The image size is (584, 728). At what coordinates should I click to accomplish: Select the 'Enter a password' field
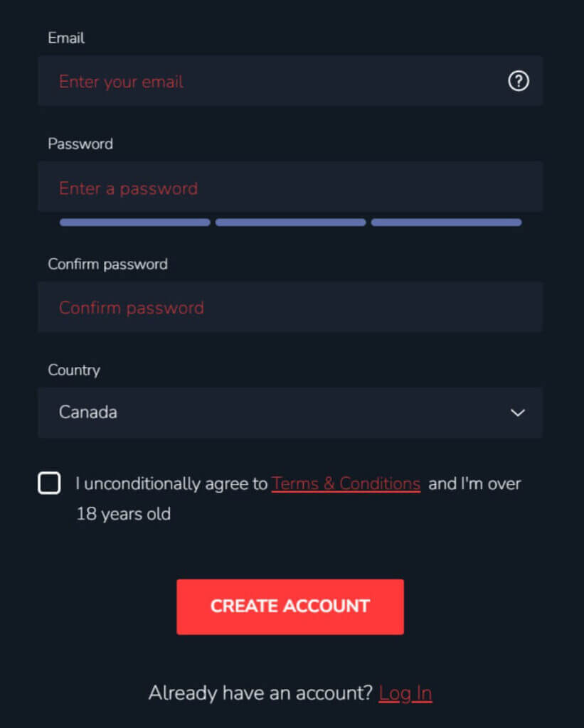(x=290, y=187)
